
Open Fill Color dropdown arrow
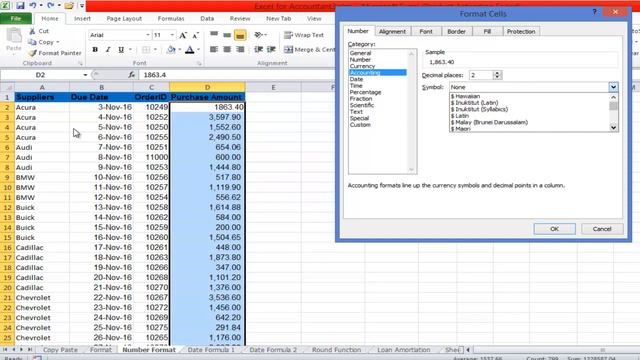(x=180, y=49)
